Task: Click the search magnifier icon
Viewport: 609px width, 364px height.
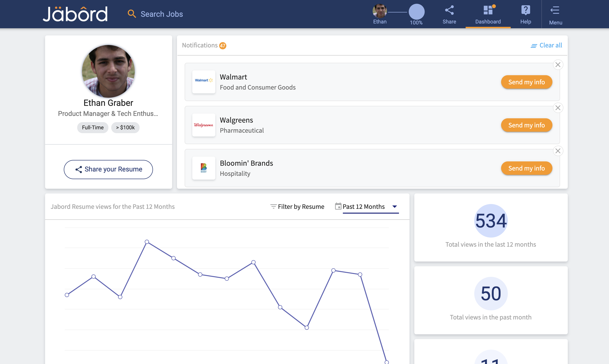Action: pyautogui.click(x=132, y=14)
